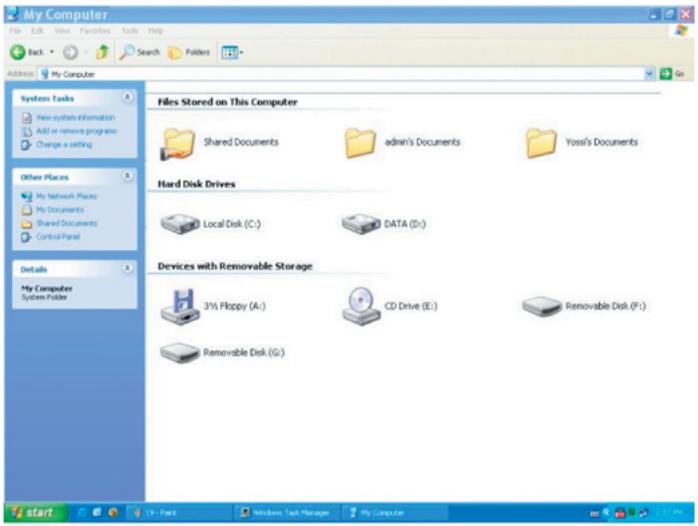This screenshot has width=698, height=526.
Task: Toggle the Folders pane button
Action: (x=189, y=53)
